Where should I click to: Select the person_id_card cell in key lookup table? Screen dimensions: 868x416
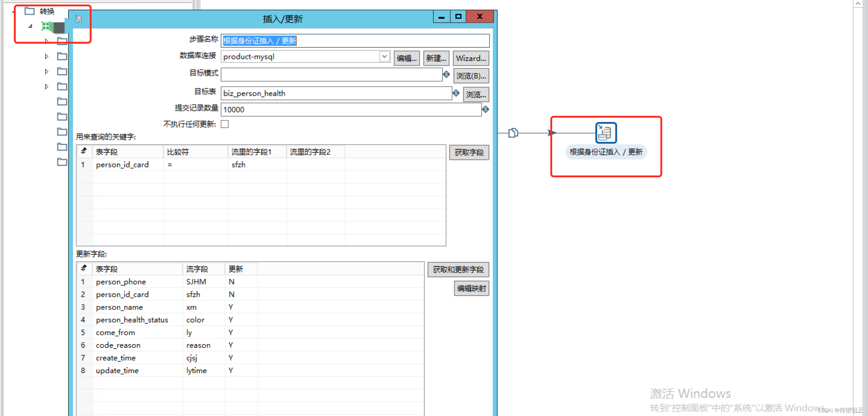click(128, 165)
